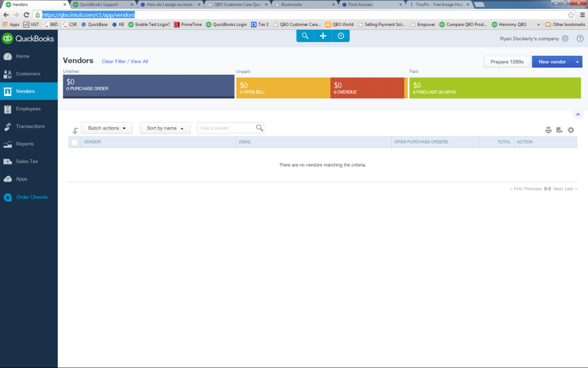Select all vendors checkbox in header

[74, 142]
